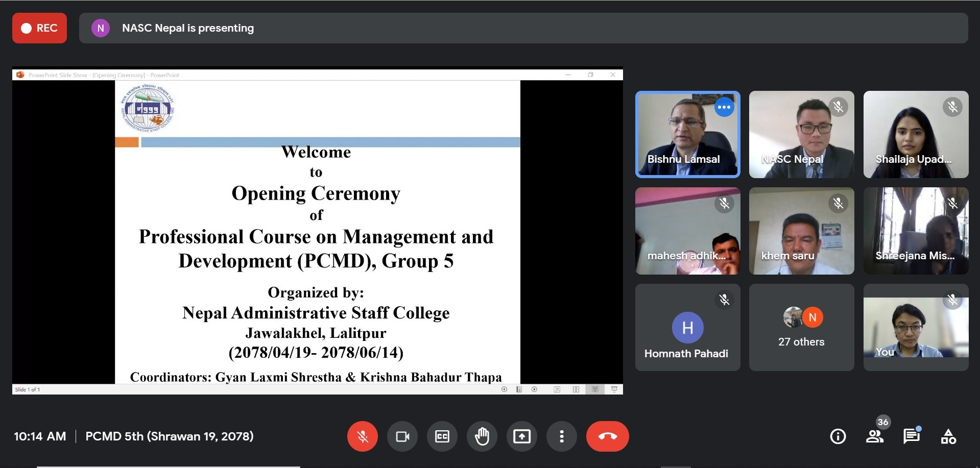Close the PowerPoint Slide Show window

613,75
